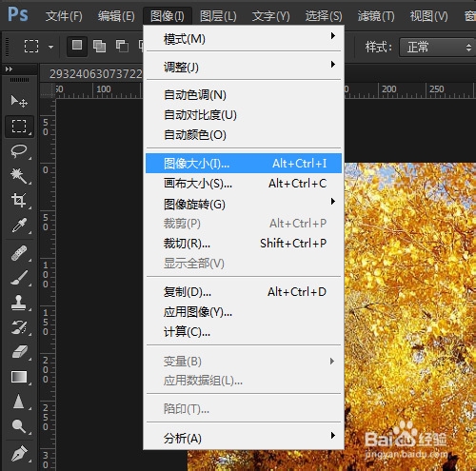Select the Rectangular Marquee tool in toolbox
The height and width of the screenshot is (471, 476).
(19, 127)
